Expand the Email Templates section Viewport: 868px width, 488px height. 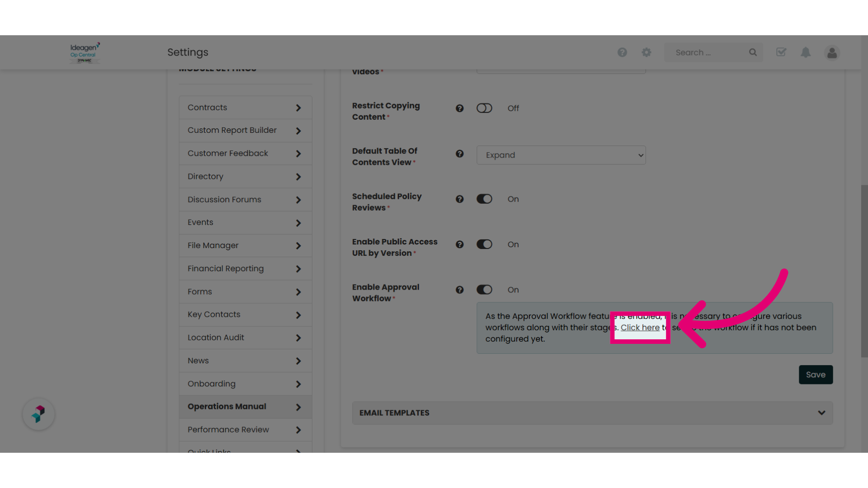click(x=592, y=413)
